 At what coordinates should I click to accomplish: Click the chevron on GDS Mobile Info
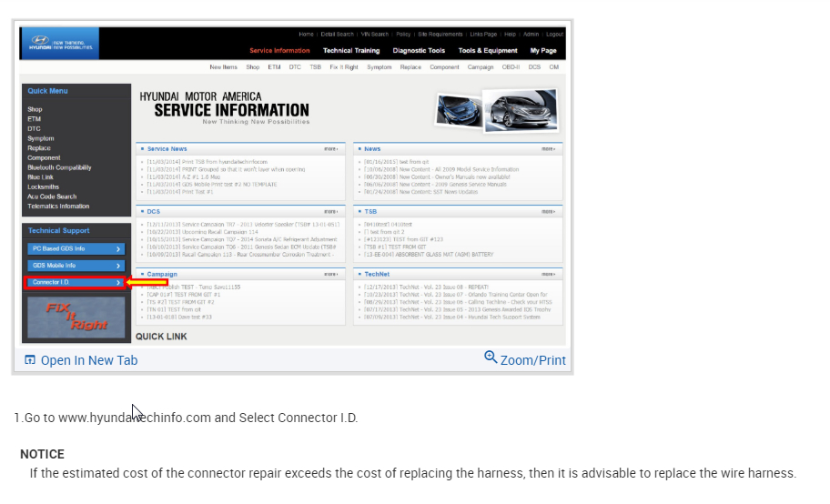pos(118,266)
